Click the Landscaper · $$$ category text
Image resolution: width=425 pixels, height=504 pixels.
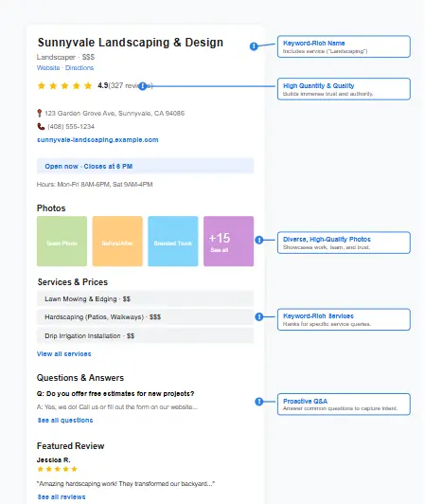coord(65,57)
